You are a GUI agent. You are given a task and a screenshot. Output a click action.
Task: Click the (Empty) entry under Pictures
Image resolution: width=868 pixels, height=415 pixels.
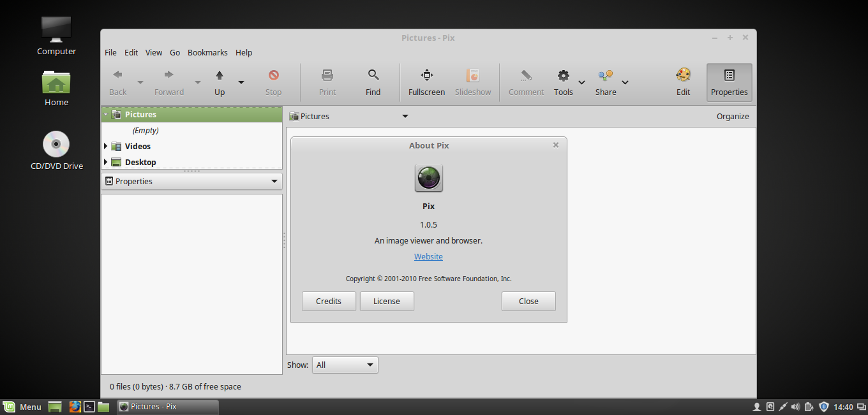click(x=146, y=130)
